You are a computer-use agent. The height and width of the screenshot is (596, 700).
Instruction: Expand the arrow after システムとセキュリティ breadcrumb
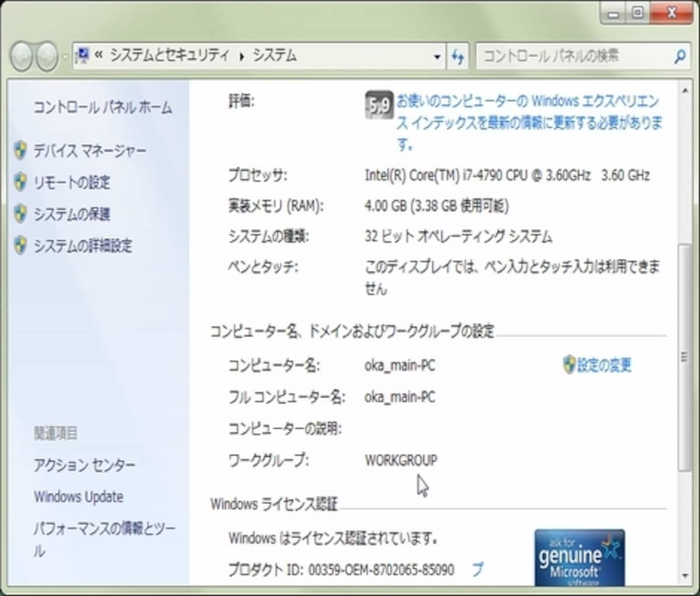242,56
